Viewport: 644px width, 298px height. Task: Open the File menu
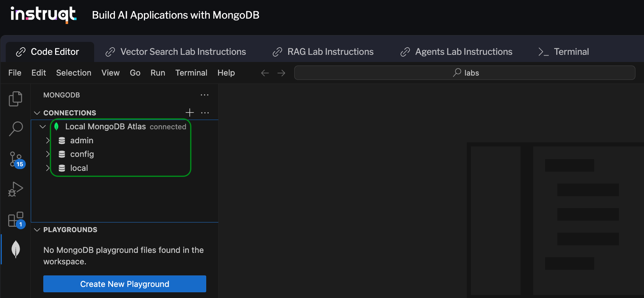click(x=15, y=73)
